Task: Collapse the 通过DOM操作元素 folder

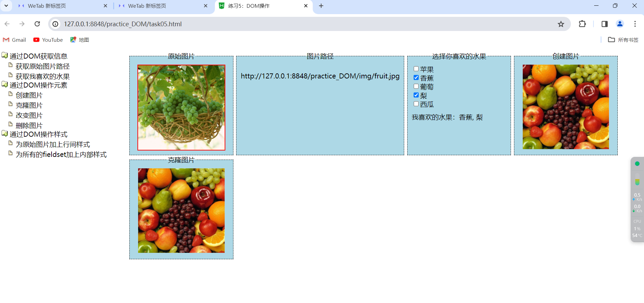Action: (x=5, y=85)
